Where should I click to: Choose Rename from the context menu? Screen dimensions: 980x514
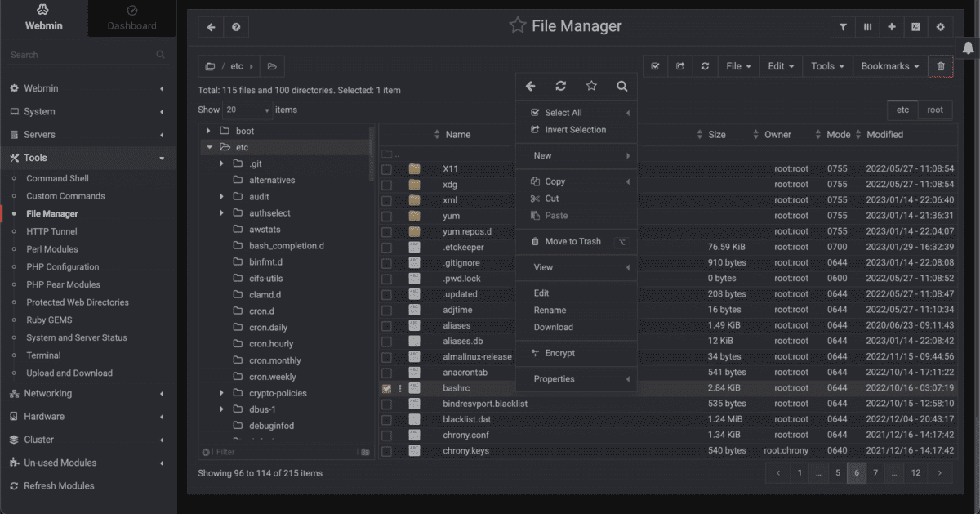(x=550, y=310)
